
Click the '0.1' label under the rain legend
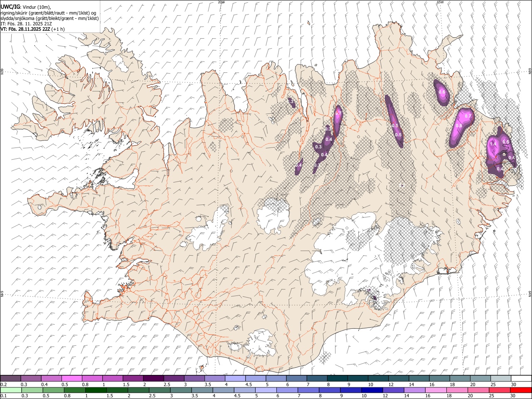4,396
